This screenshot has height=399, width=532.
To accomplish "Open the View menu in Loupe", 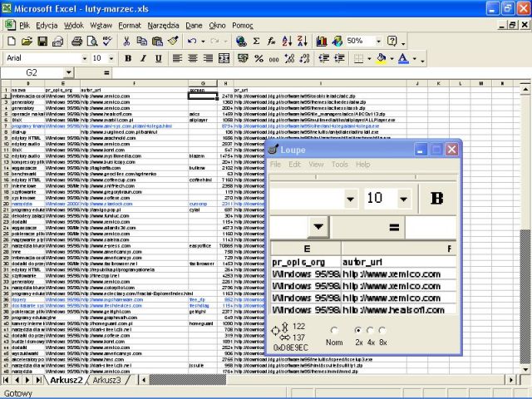I will coord(316,165).
